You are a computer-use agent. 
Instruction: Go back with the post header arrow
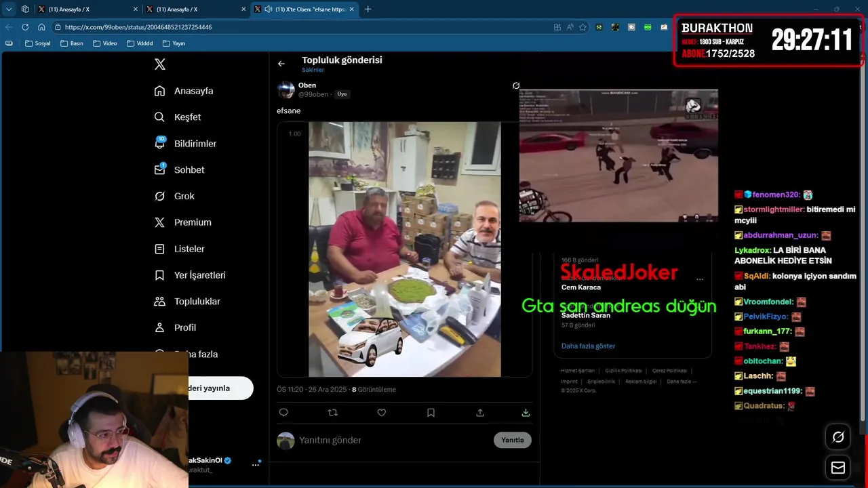click(281, 64)
